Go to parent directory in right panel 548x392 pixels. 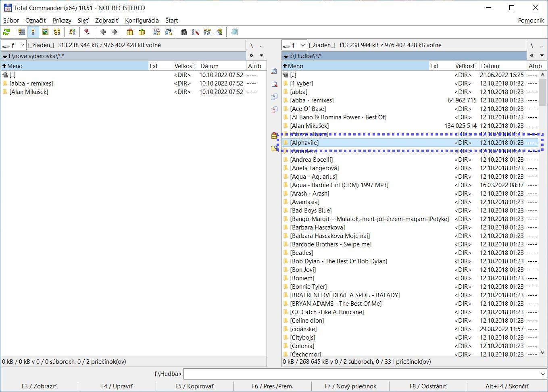coord(542,45)
